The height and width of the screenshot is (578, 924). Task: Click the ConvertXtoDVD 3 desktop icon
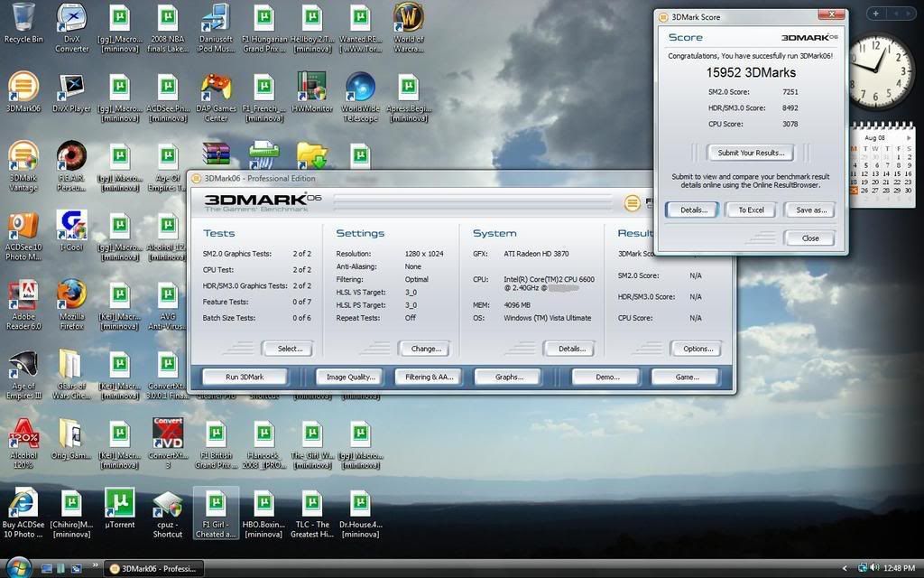click(x=168, y=443)
